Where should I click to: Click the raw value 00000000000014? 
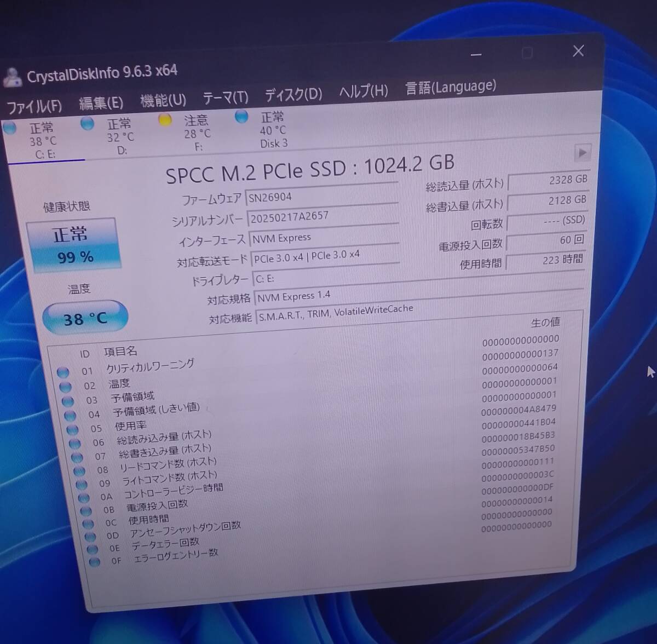[517, 502]
